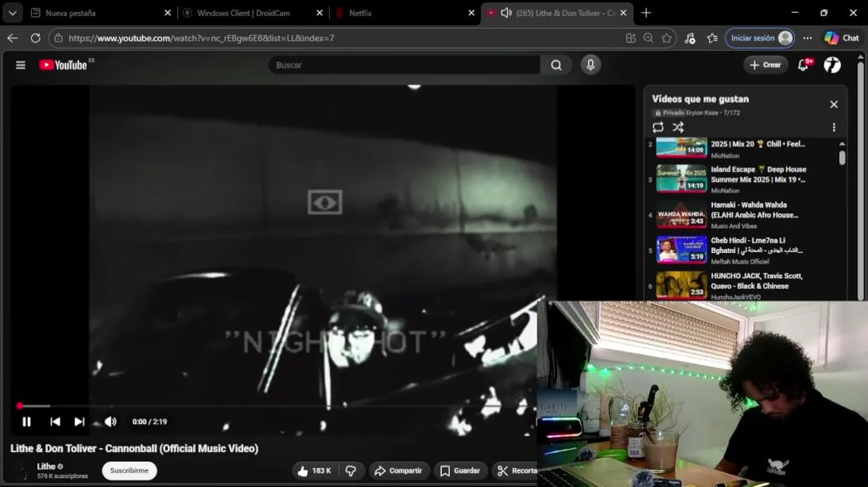The width and height of the screenshot is (868, 487).
Task: Open the zoom magnifier in address bar
Action: coord(648,38)
